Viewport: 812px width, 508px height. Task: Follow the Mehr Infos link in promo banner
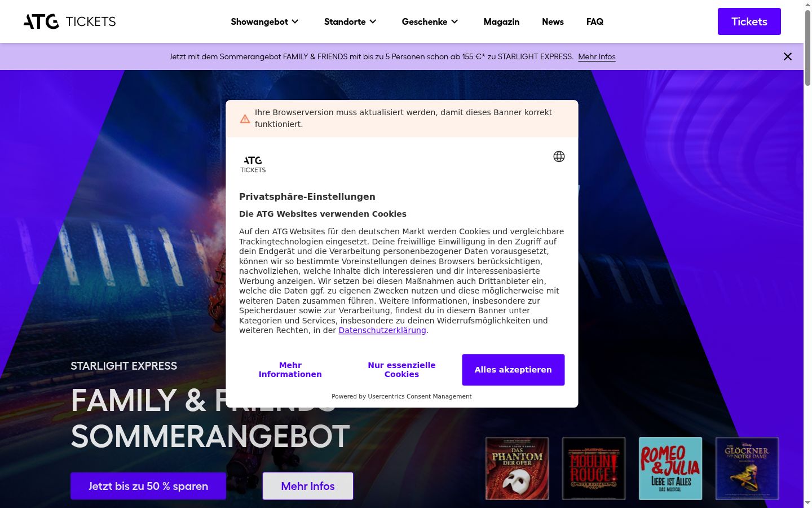point(597,56)
